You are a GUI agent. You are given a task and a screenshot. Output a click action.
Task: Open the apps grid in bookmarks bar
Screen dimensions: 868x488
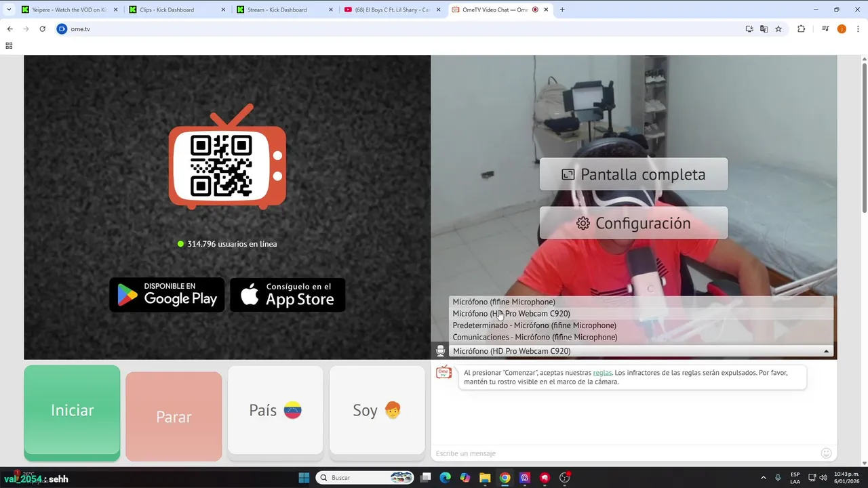9,45
